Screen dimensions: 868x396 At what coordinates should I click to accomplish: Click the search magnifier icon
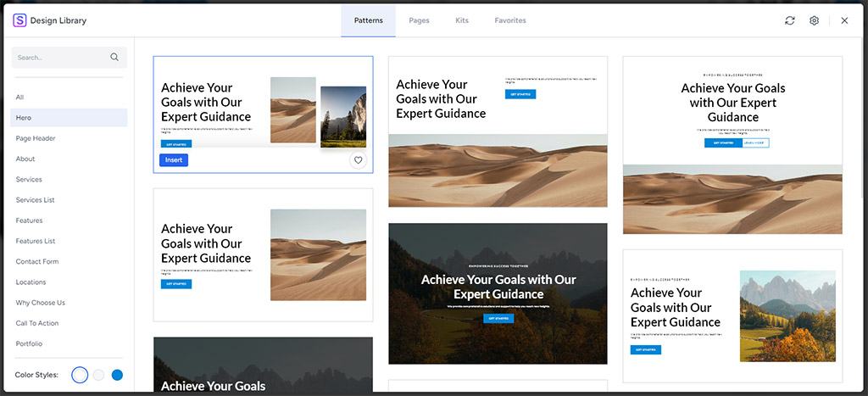coord(114,58)
